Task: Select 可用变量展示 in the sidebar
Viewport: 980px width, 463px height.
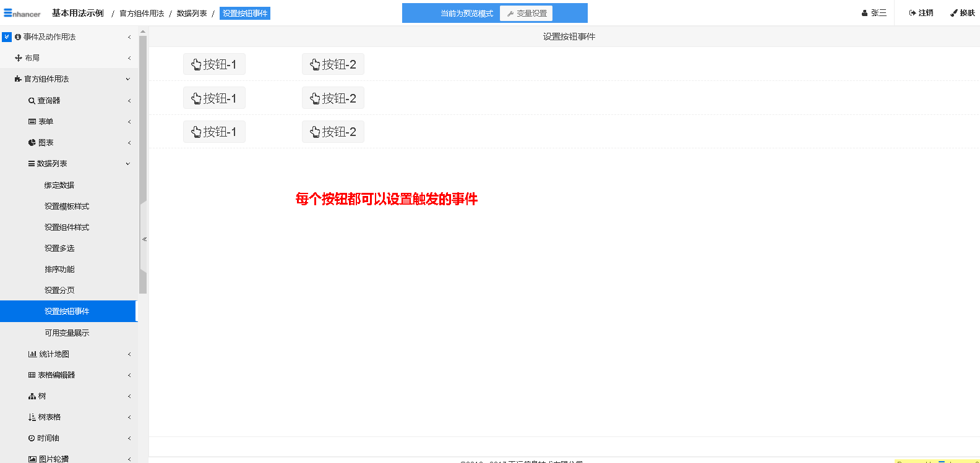Action: pyautogui.click(x=67, y=333)
